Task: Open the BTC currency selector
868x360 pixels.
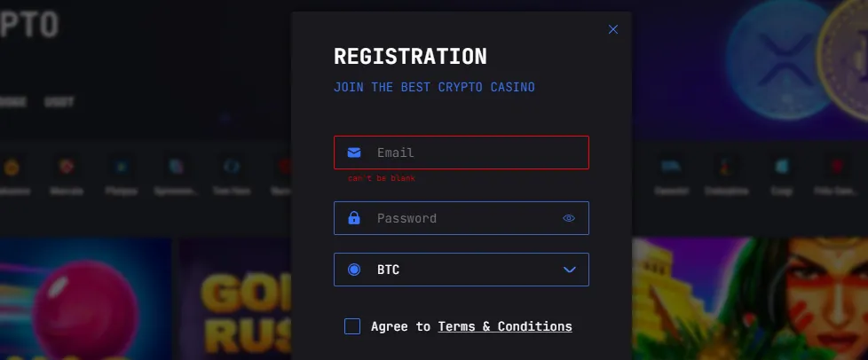Action: pos(462,270)
